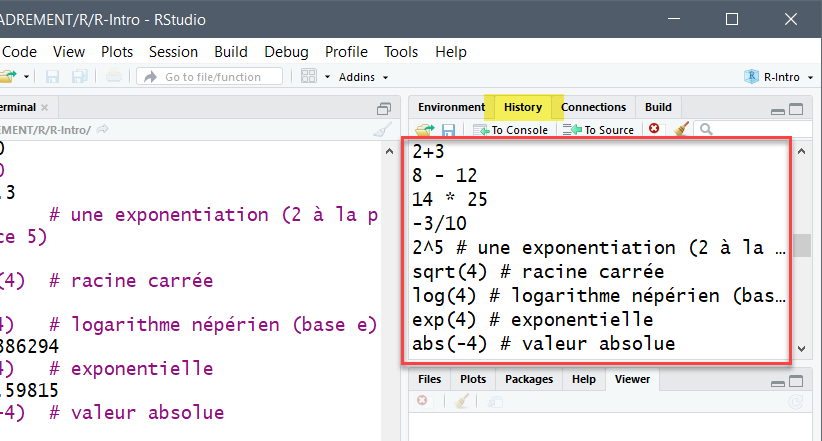Switch to the Environment tab
822x441 pixels.
click(x=451, y=107)
